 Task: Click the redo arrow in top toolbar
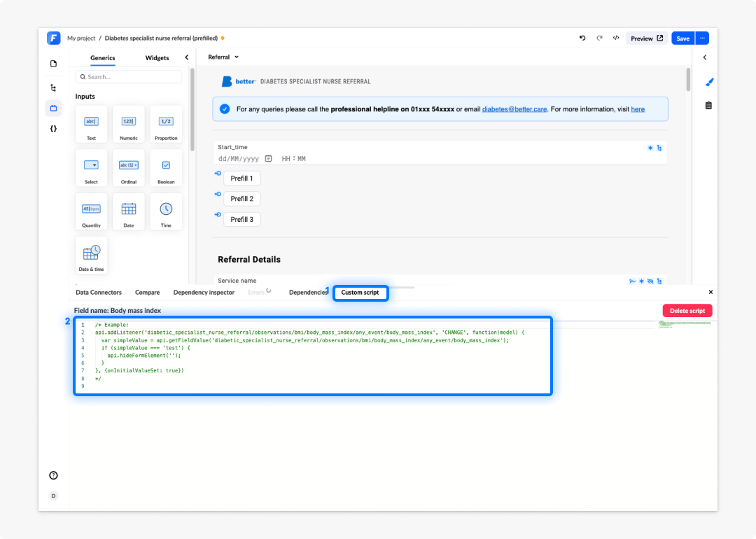(599, 38)
